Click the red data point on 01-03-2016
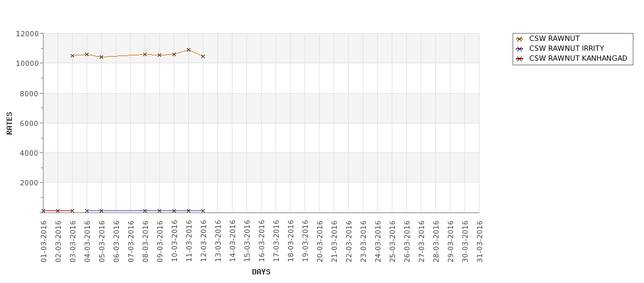Screen dimensions: 644x283 [43, 211]
